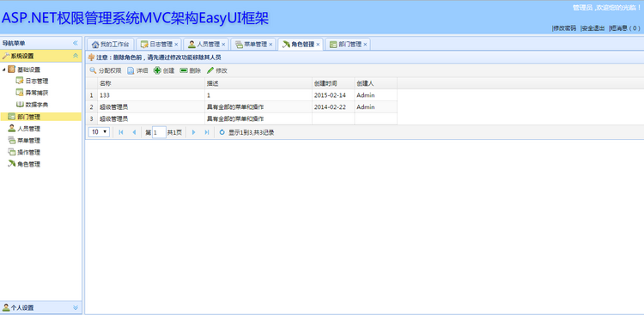Click the 菜单管理 tab icon

[239, 45]
